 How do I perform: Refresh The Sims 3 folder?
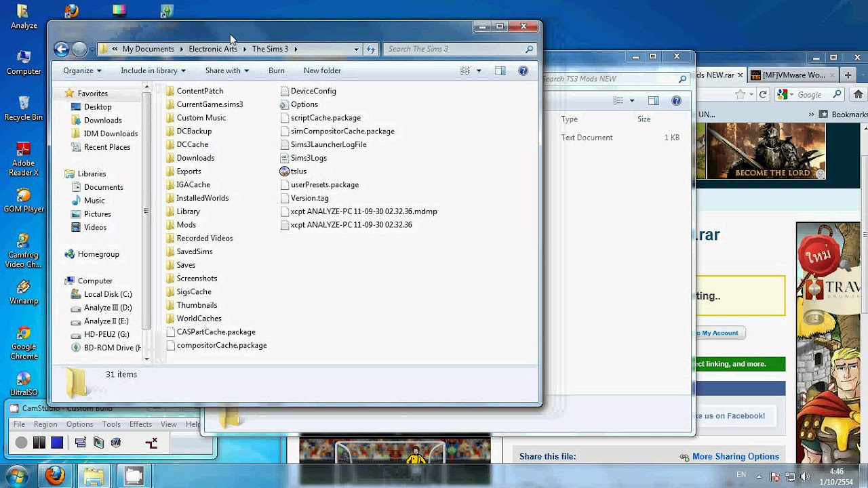tap(371, 49)
